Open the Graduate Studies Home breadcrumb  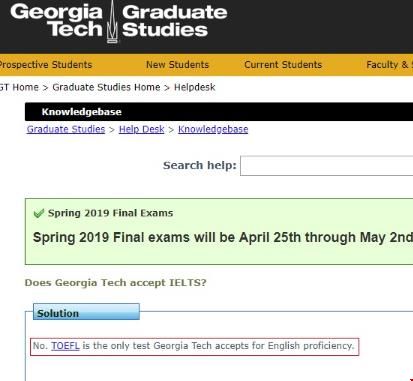pos(106,87)
